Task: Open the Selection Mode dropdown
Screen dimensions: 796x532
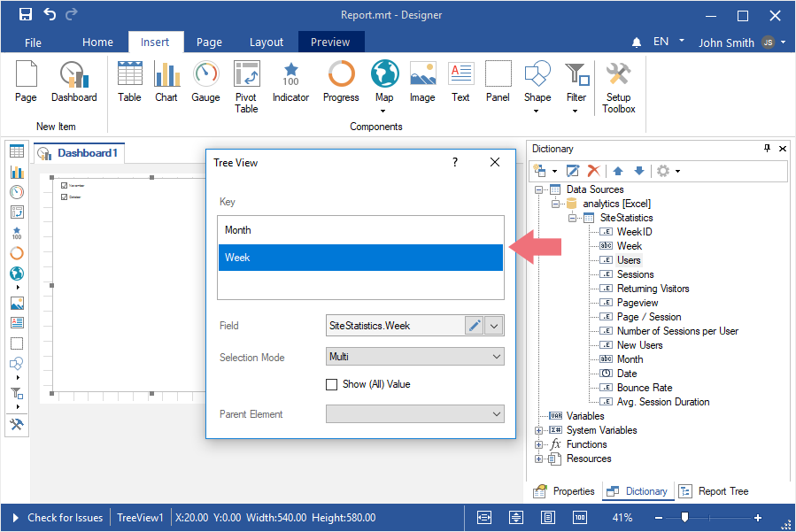Action: [x=495, y=357]
